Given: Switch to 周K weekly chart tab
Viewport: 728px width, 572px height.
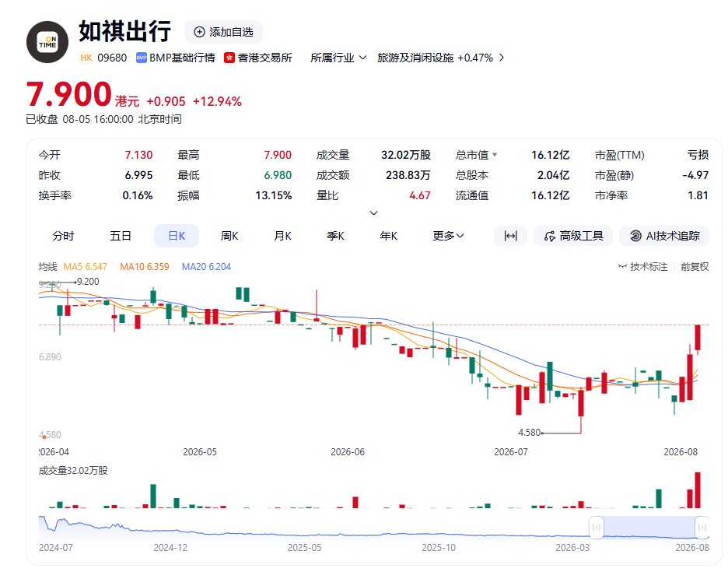Looking at the screenshot, I should pos(229,236).
